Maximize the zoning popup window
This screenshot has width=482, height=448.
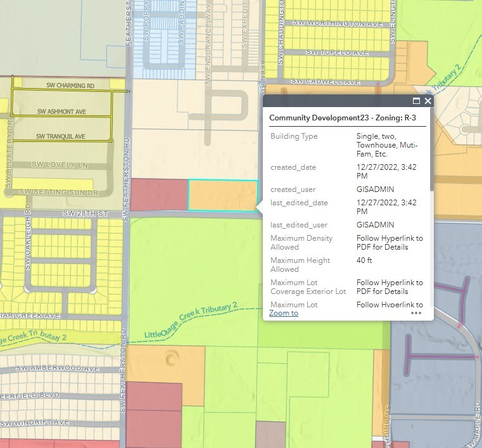(416, 101)
